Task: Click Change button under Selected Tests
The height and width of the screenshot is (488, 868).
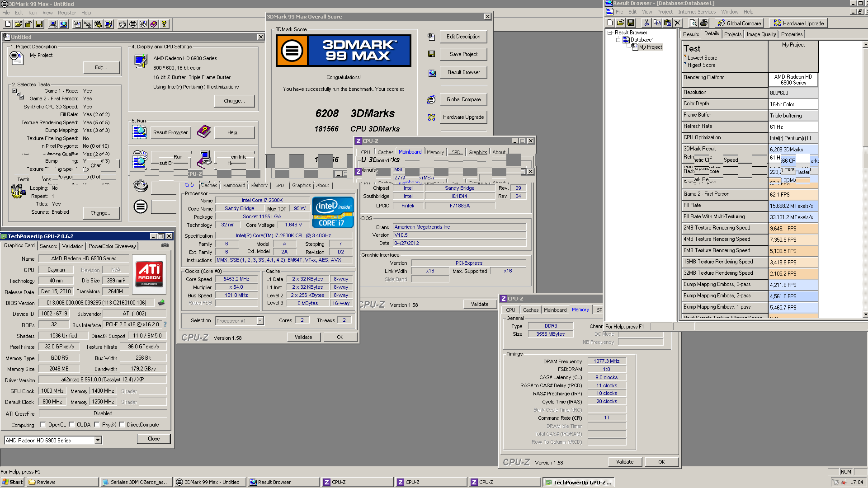Action: (x=101, y=213)
